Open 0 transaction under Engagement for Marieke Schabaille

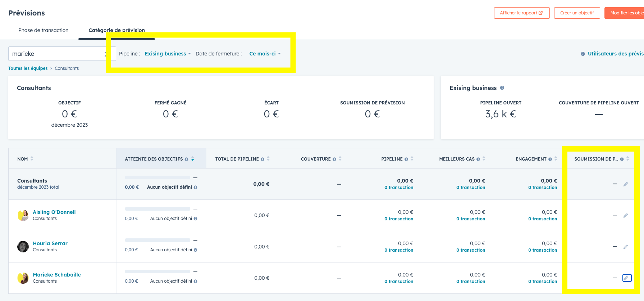tap(543, 282)
